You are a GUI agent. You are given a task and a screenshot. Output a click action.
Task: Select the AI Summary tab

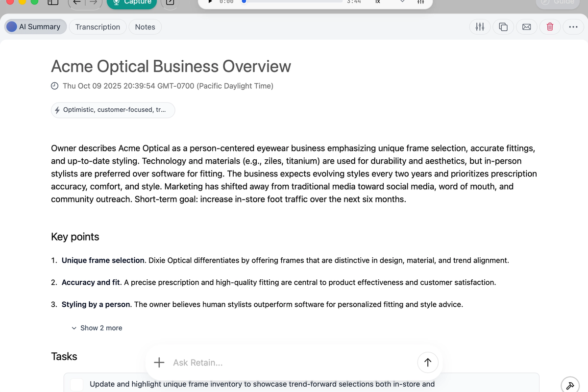click(35, 26)
